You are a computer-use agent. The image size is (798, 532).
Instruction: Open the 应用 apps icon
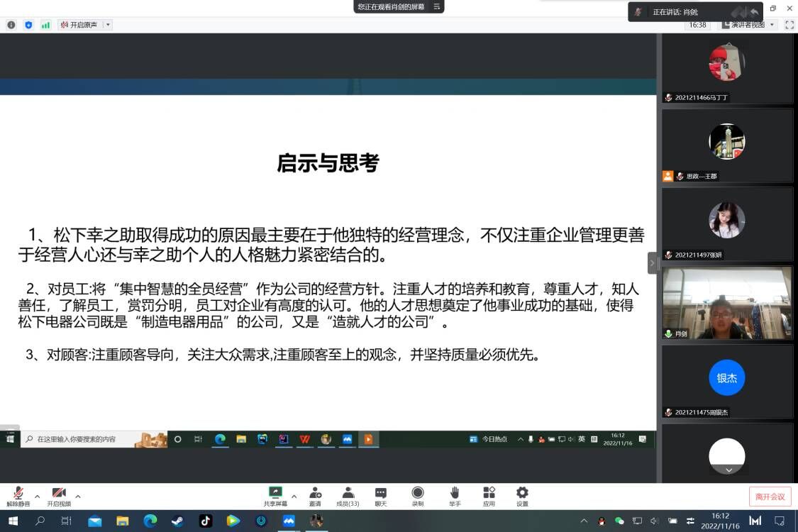[489, 496]
